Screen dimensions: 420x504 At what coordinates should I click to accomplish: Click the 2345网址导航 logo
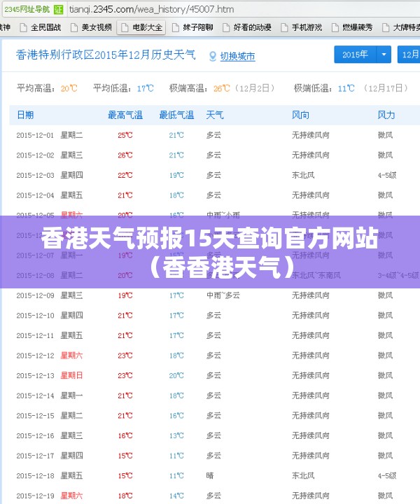[x=27, y=9]
